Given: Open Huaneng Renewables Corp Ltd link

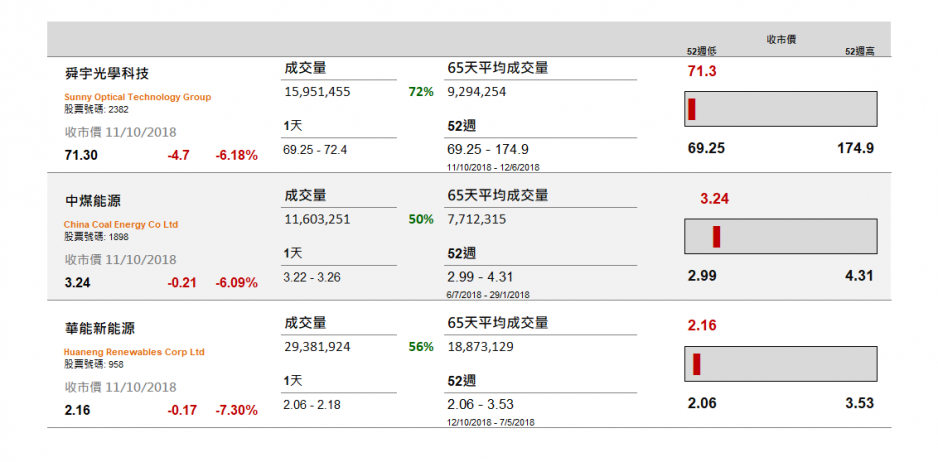Looking at the screenshot, I should [134, 352].
